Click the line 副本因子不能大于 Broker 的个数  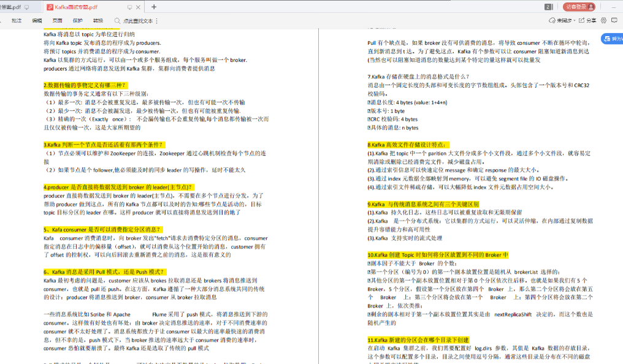pos(413,264)
